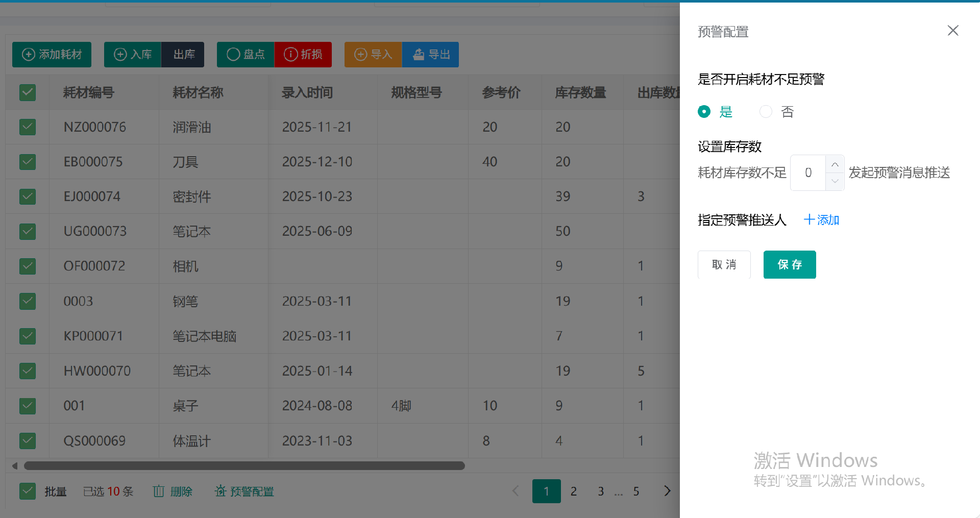Click the 保存 button to save alert settings

(x=789, y=264)
